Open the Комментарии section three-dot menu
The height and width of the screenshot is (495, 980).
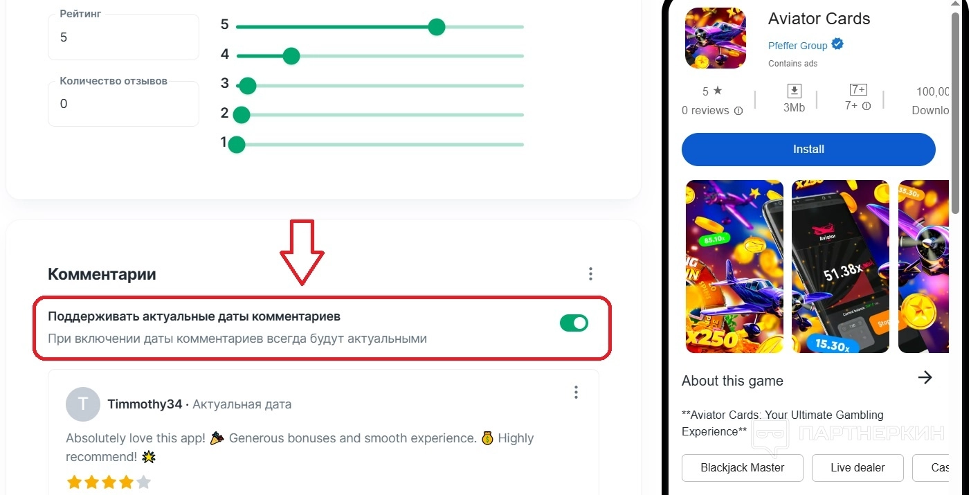click(x=590, y=274)
